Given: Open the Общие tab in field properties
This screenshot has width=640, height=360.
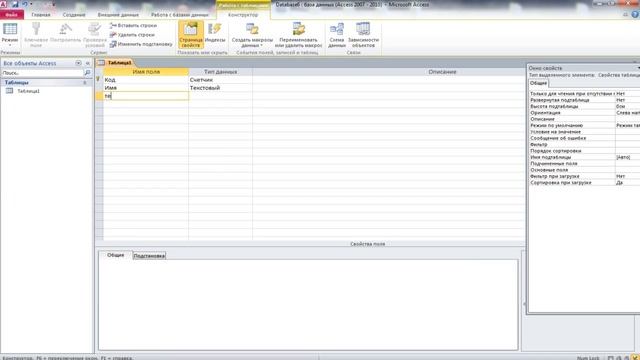Looking at the screenshot, I should coord(116,255).
